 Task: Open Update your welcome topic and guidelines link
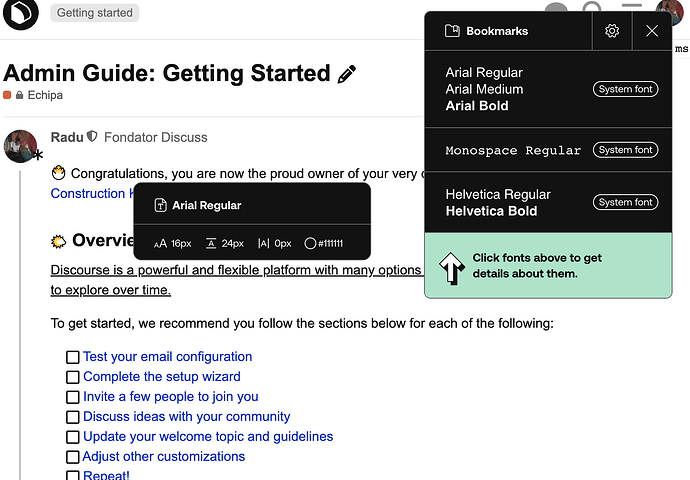(208, 436)
